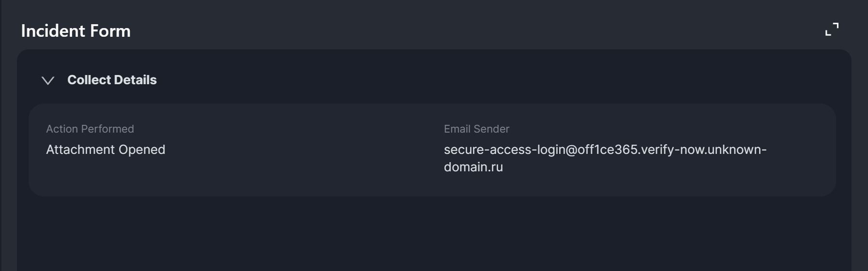Click the word "Details" in section heading
868x271 pixels.
point(135,80)
